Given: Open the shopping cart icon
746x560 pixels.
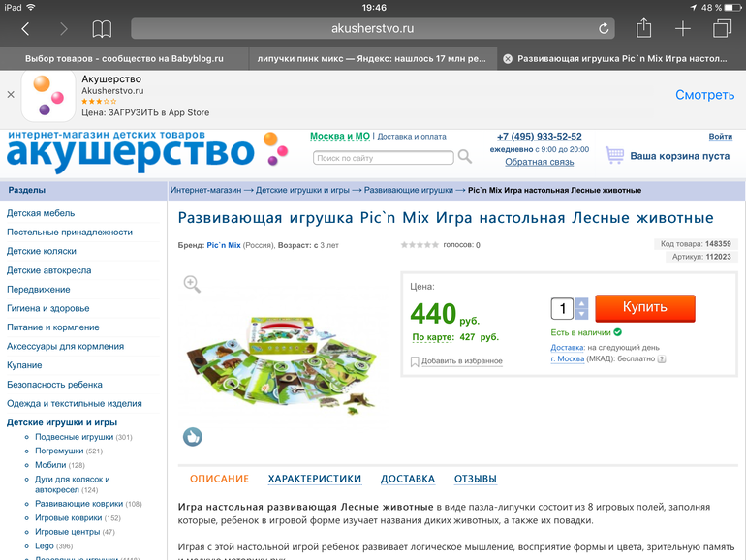Looking at the screenshot, I should tap(614, 155).
